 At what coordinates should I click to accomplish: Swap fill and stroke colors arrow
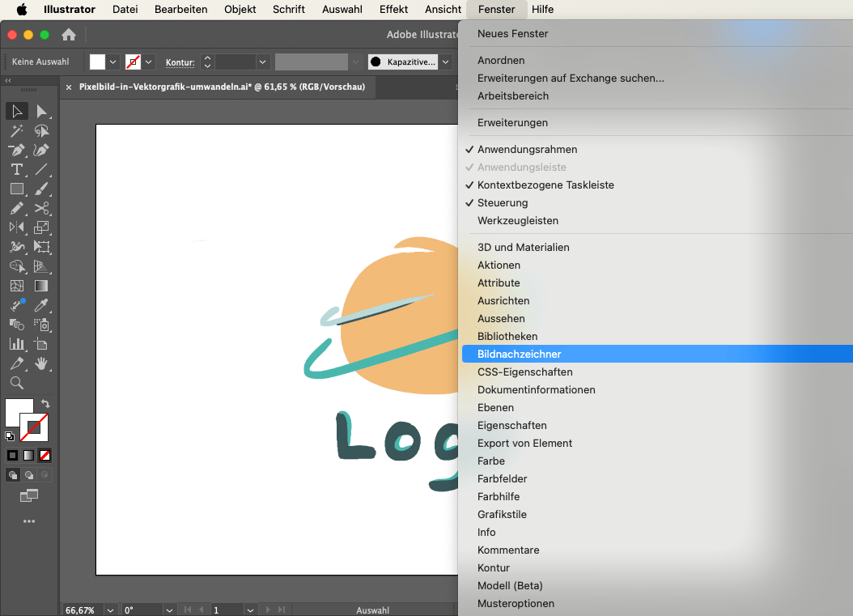pyautogui.click(x=45, y=403)
